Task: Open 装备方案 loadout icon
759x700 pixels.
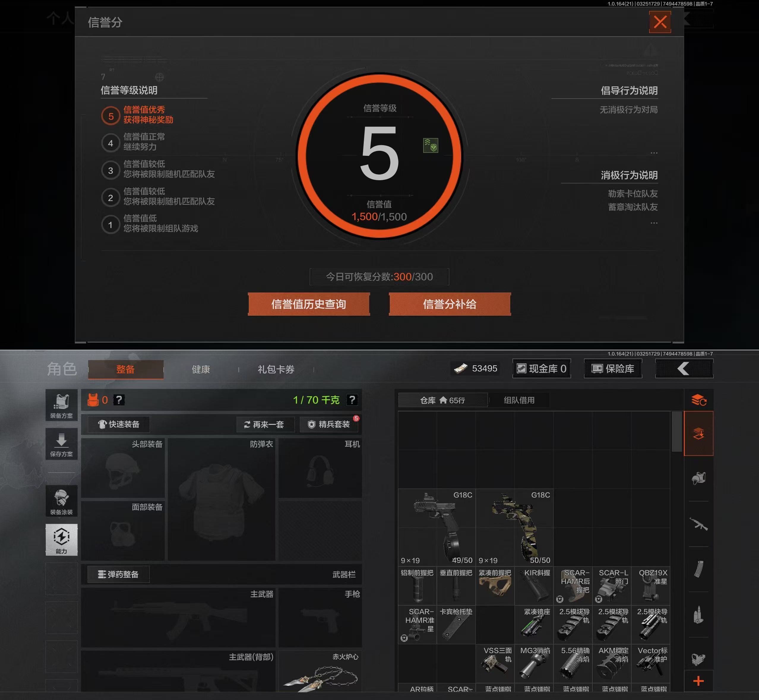Action: pos(61,405)
